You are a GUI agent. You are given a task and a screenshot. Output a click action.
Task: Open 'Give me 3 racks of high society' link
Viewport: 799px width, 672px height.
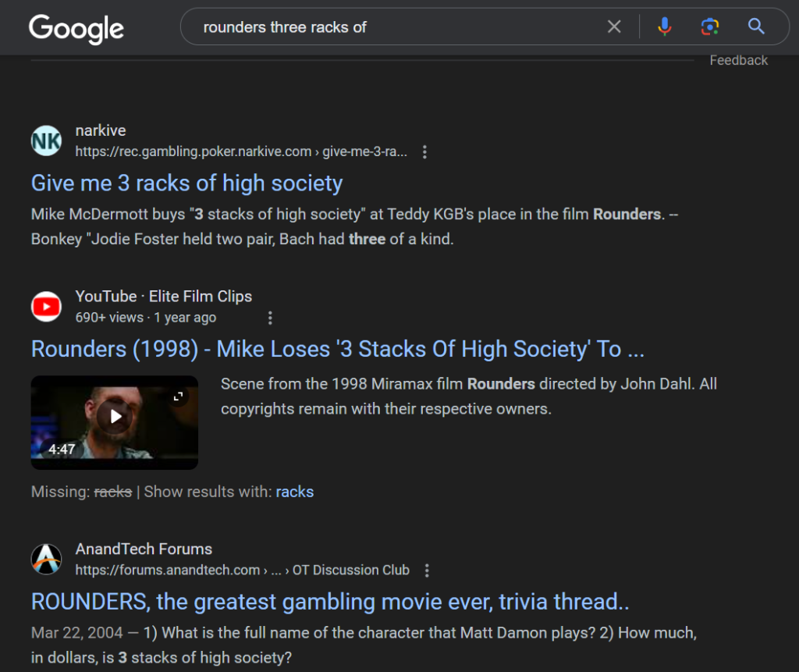coord(186,183)
